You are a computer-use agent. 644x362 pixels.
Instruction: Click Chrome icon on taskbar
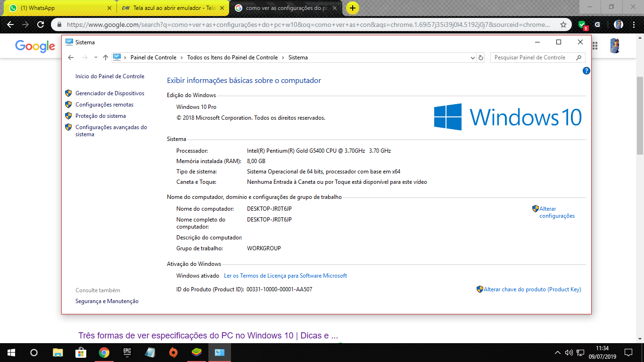coord(104,352)
